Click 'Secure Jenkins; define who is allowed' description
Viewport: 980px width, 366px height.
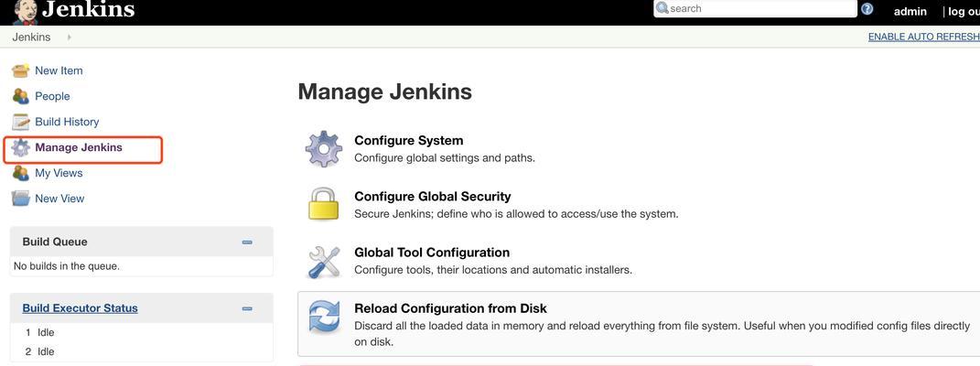[516, 214]
